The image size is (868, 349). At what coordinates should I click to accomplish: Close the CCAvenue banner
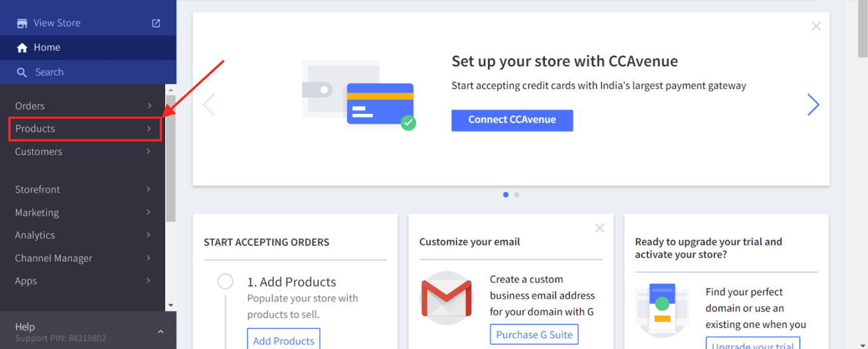(x=816, y=26)
